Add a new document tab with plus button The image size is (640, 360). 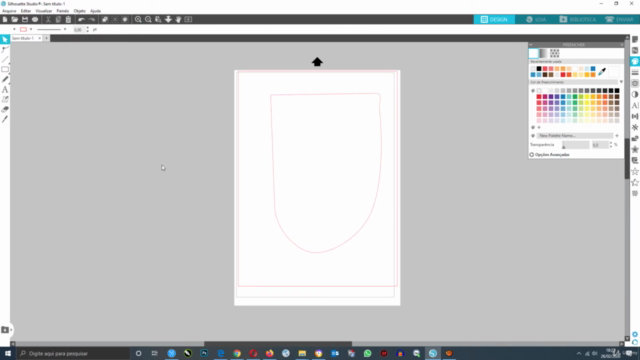(x=47, y=38)
